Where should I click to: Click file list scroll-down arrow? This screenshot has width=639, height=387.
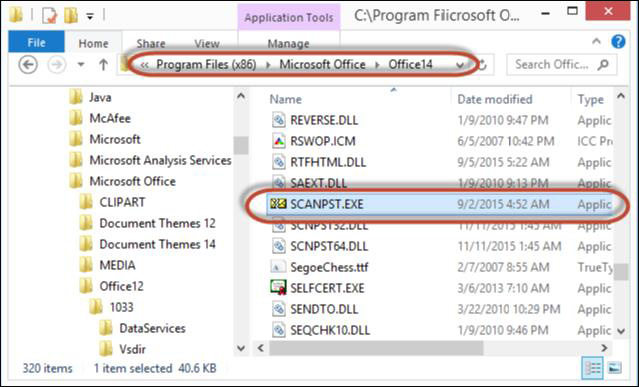(x=621, y=331)
